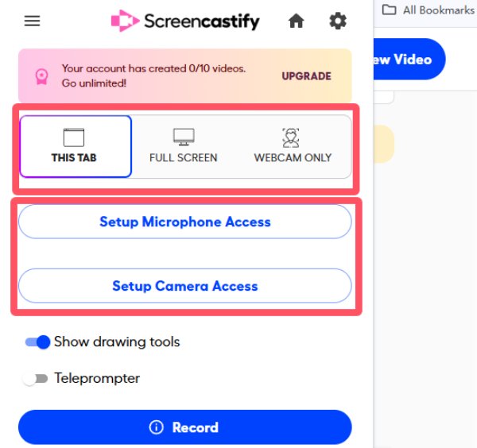Switch to FULL SCREEN label
Image resolution: width=477 pixels, height=448 pixels.
coord(184,158)
